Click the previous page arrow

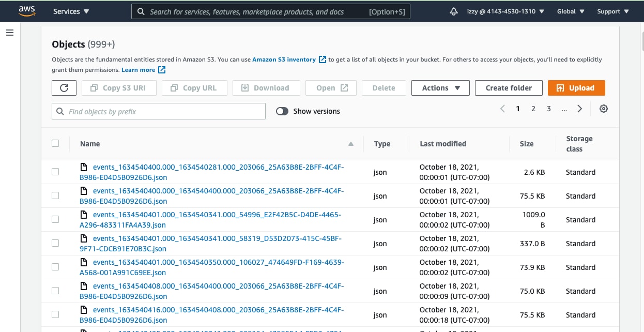[502, 109]
